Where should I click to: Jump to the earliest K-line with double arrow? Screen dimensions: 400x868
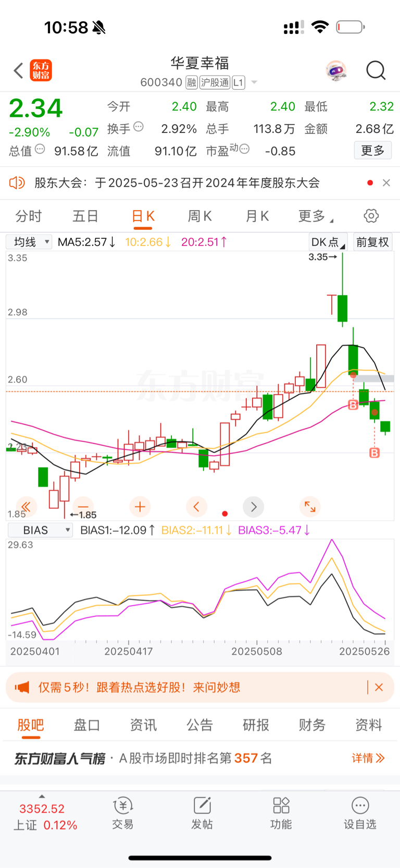click(x=26, y=506)
